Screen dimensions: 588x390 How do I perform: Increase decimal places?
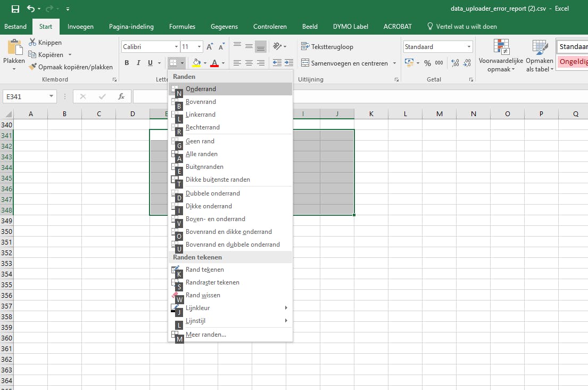click(x=453, y=63)
